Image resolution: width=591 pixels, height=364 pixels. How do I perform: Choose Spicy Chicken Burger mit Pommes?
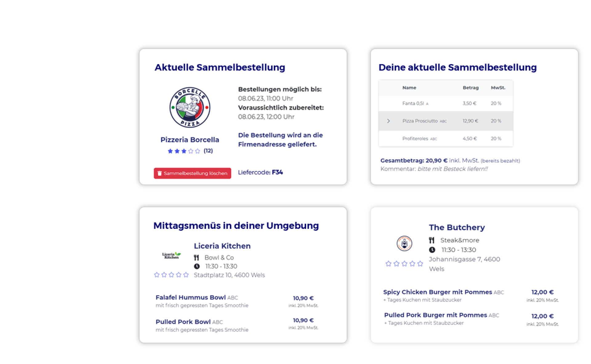click(437, 292)
